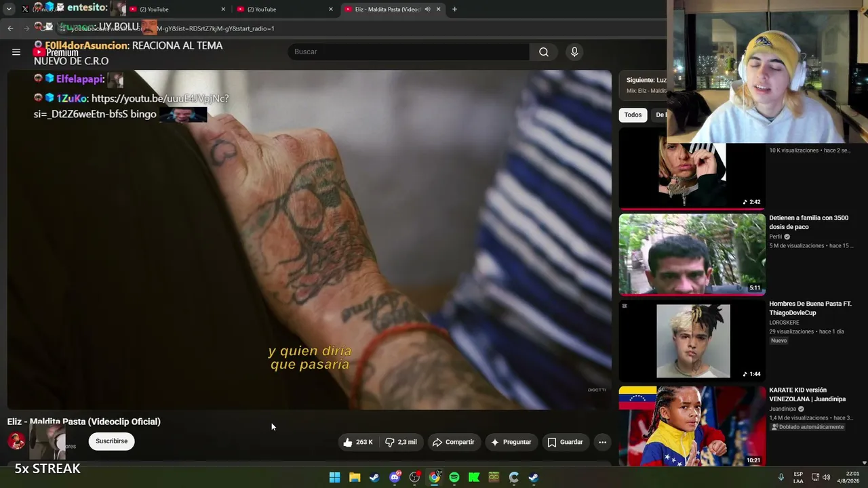Open a new browser tab
Image resolution: width=868 pixels, height=488 pixels.
click(x=454, y=9)
